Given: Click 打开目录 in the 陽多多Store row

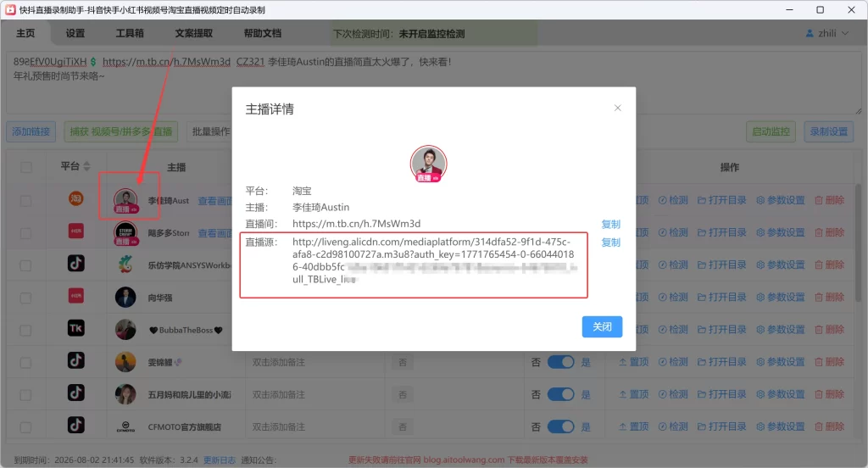Looking at the screenshot, I should tap(722, 232).
